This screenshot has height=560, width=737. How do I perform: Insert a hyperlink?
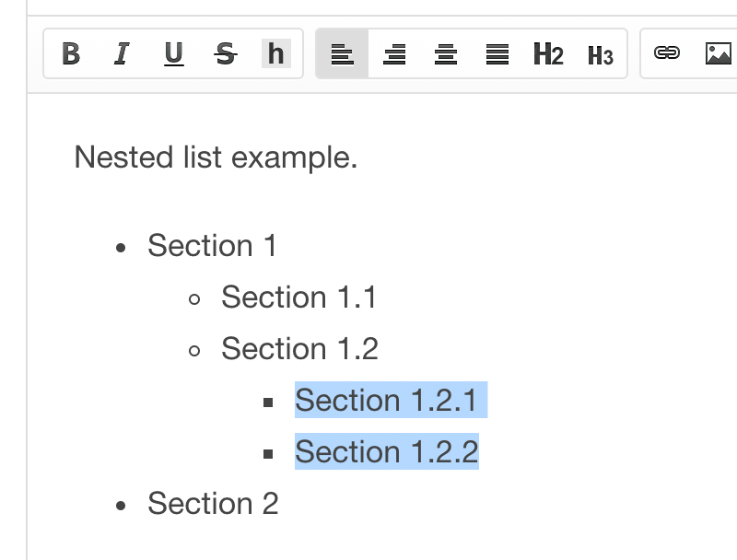pos(666,52)
